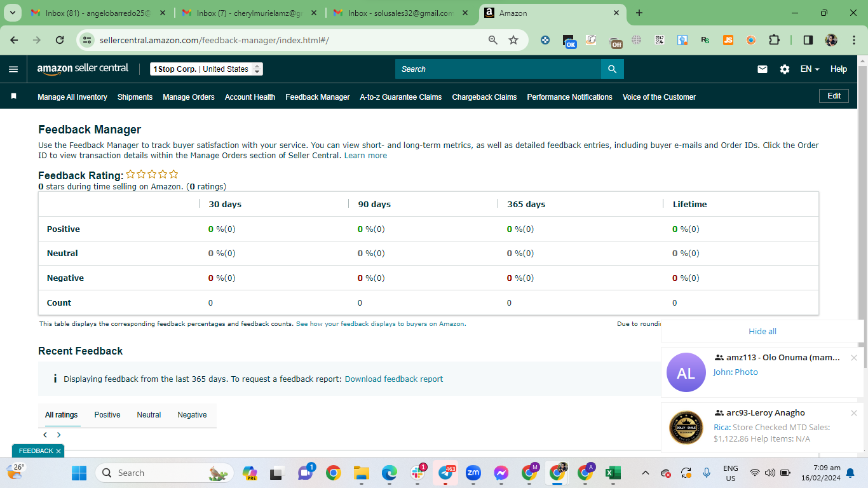Open Manage All Inventory menu item
The width and height of the screenshot is (868, 488).
point(72,97)
